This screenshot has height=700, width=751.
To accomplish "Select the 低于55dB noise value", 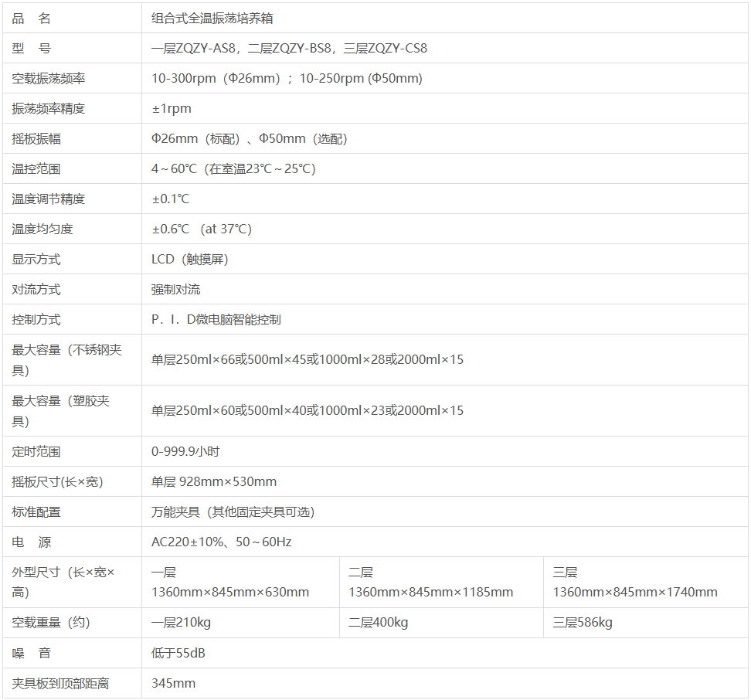I will [x=178, y=654].
